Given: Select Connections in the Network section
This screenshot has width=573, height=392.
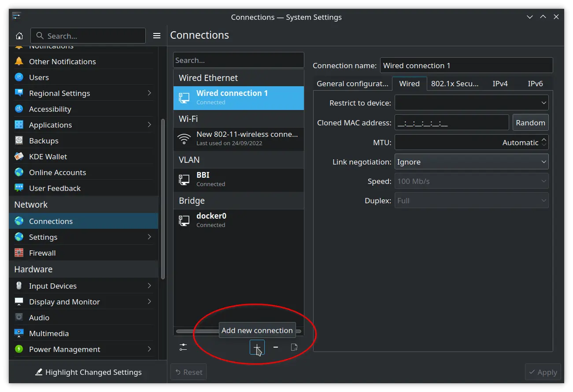Looking at the screenshot, I should click(x=84, y=221).
